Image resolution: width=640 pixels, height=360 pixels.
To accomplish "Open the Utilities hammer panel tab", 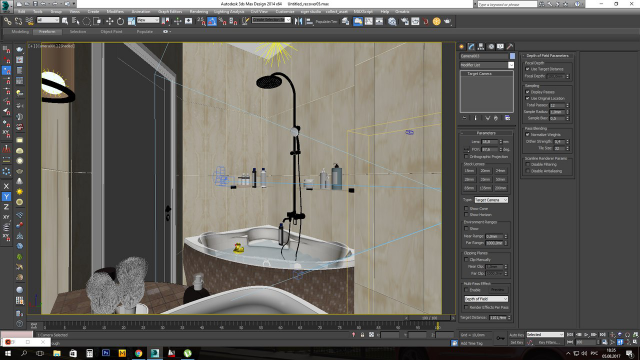I will [510, 47].
